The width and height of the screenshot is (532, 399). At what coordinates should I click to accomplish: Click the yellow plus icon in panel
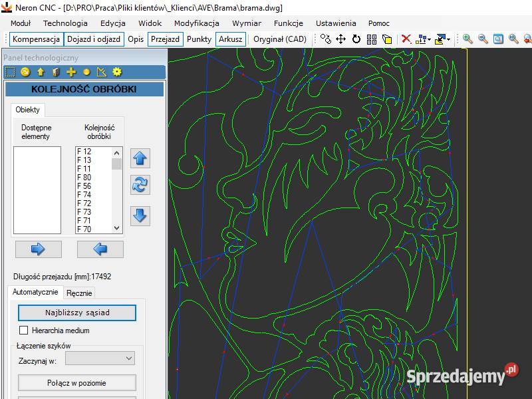(71, 72)
